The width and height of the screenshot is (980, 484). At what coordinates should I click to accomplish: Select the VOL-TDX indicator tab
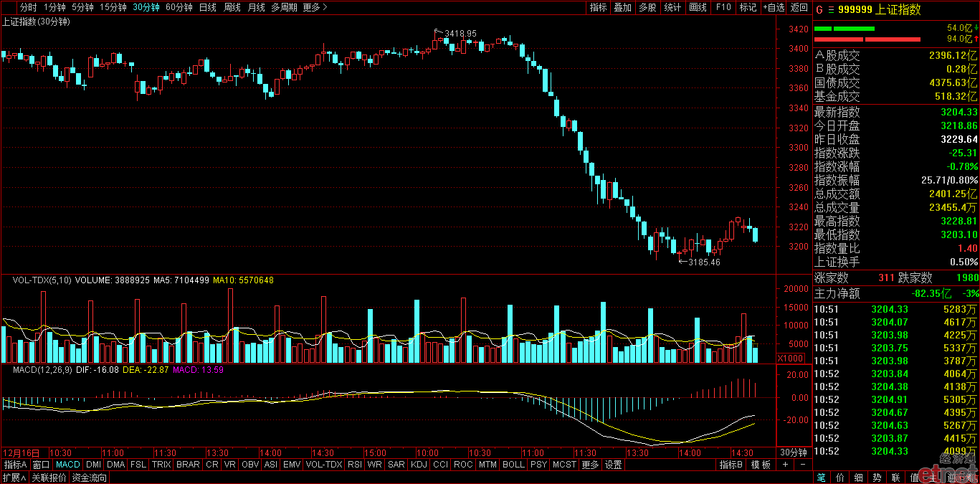[324, 465]
